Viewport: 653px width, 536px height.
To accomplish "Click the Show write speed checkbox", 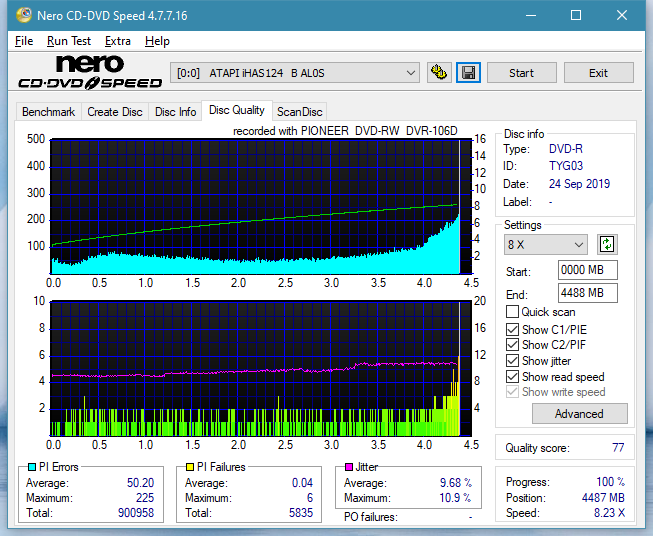I will (x=512, y=392).
